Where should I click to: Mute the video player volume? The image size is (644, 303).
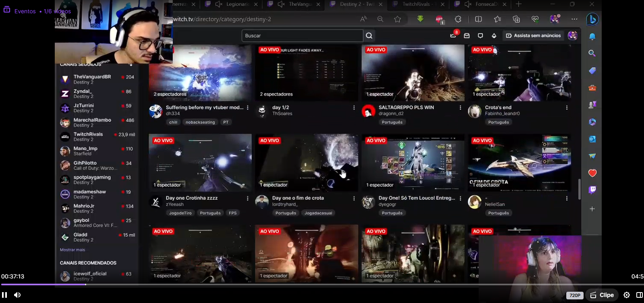click(x=17, y=295)
